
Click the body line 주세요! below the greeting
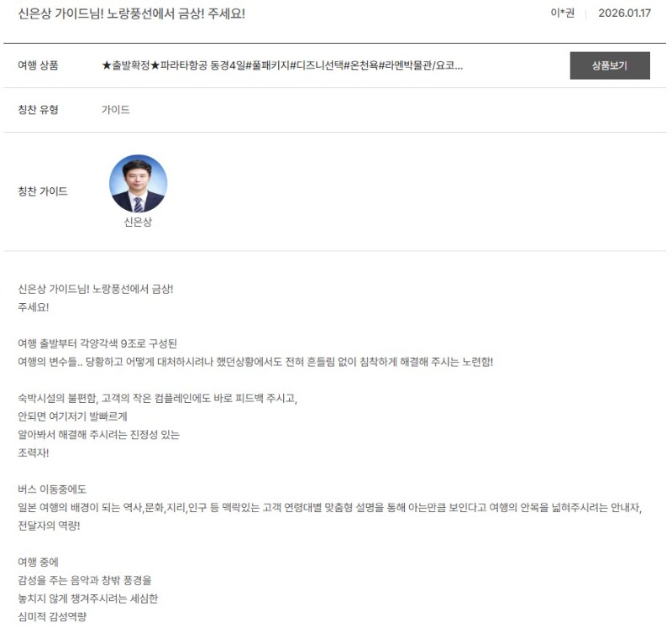tap(34, 307)
